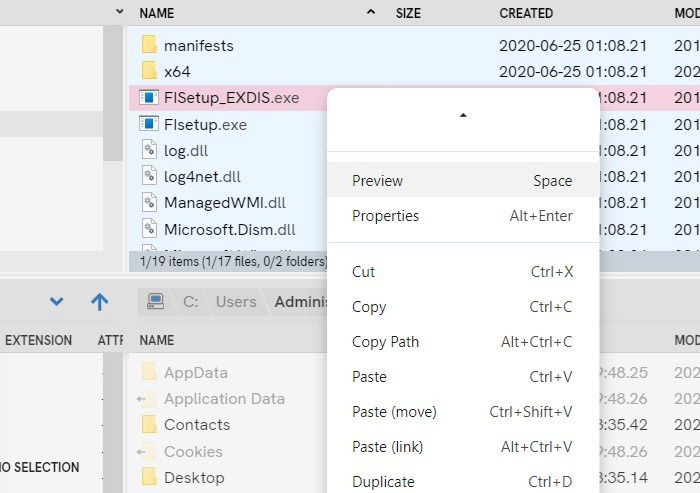The width and height of the screenshot is (700, 493).
Task: Sort by the CREATED column header
Action: [526, 13]
